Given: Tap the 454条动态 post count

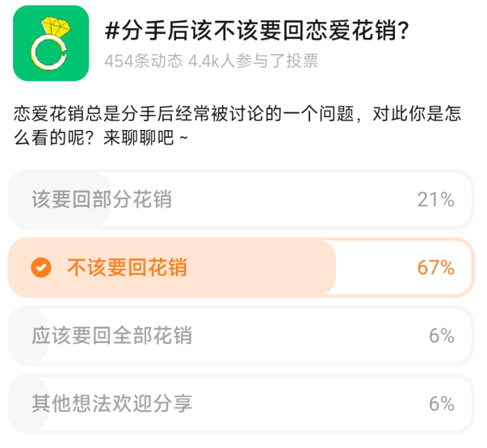Looking at the screenshot, I should [143, 61].
